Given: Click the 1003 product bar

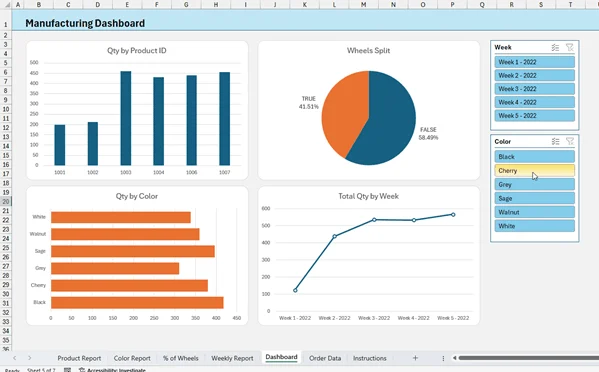Looking at the screenshot, I should click(126, 118).
